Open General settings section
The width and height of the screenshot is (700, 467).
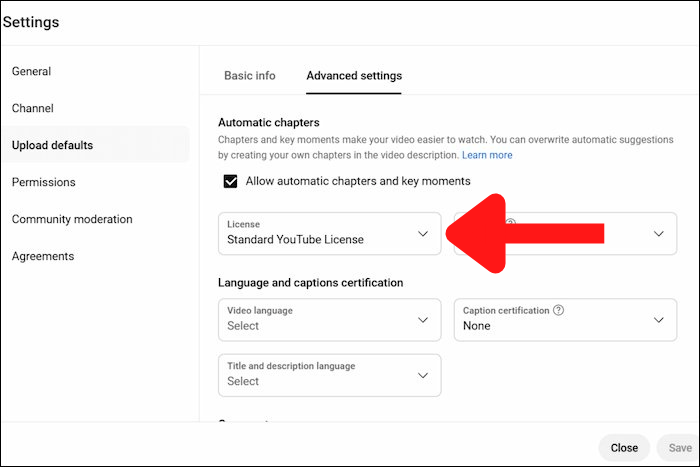click(x=31, y=71)
